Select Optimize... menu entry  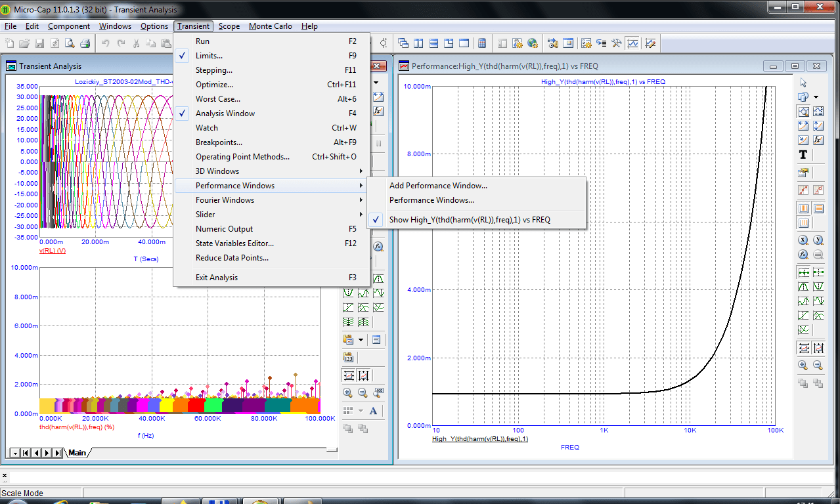(272, 85)
